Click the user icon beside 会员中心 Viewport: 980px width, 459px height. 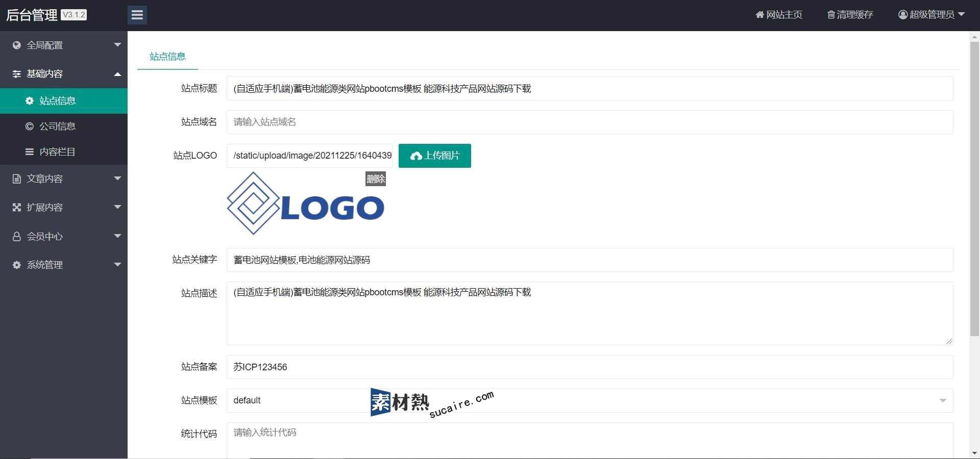click(17, 236)
